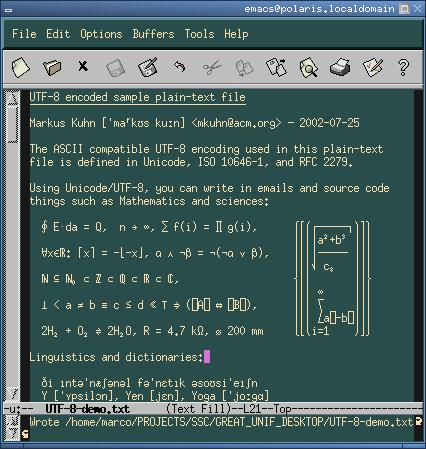426x449 pixels.
Task: Click the New file toolbar icon
Action: click(x=21, y=67)
